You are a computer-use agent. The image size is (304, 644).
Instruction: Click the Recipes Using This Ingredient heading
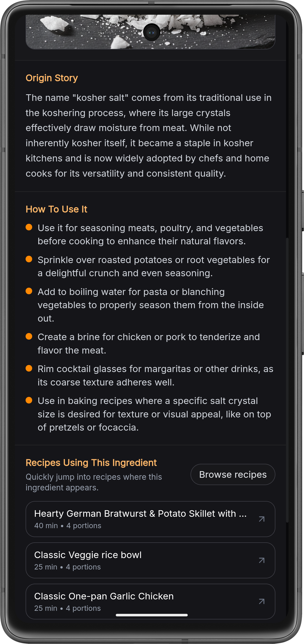point(91,463)
